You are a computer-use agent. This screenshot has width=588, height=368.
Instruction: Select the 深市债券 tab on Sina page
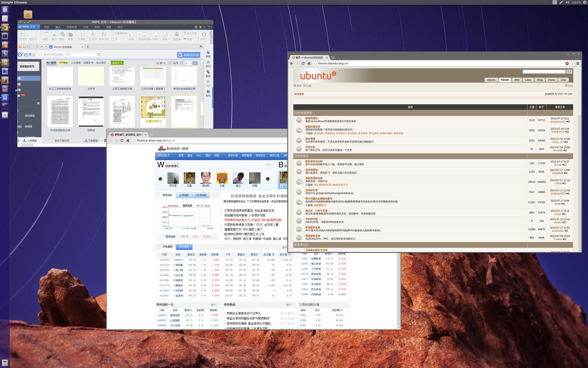pyautogui.click(x=184, y=247)
